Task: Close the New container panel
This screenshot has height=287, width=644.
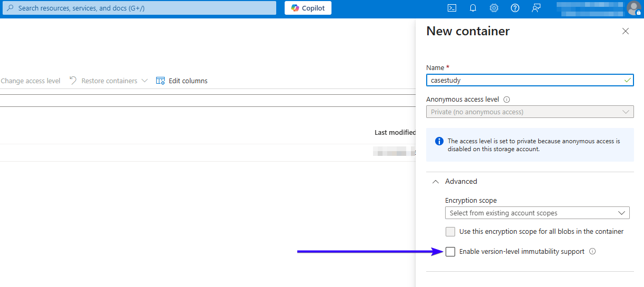Action: [626, 31]
